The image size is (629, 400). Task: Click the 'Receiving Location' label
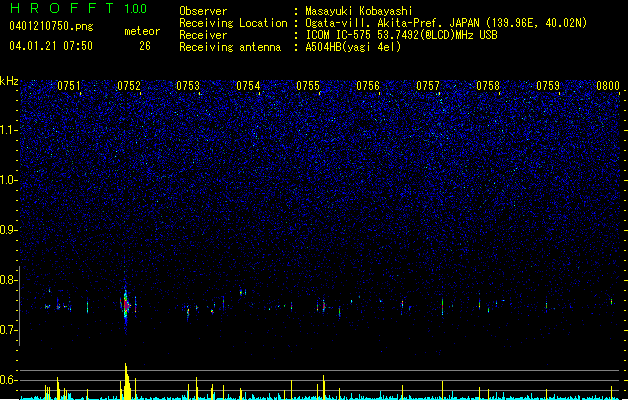tap(233, 23)
